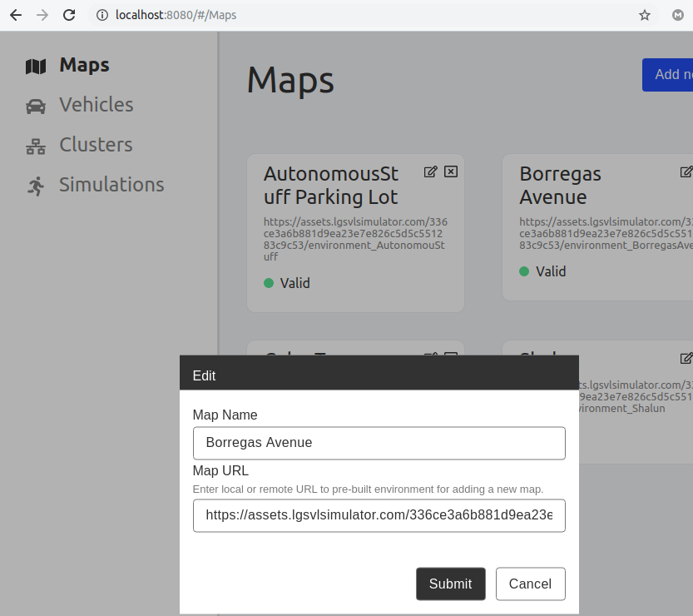693x616 pixels.
Task: Open the Maps sidebar section
Action: click(x=84, y=65)
